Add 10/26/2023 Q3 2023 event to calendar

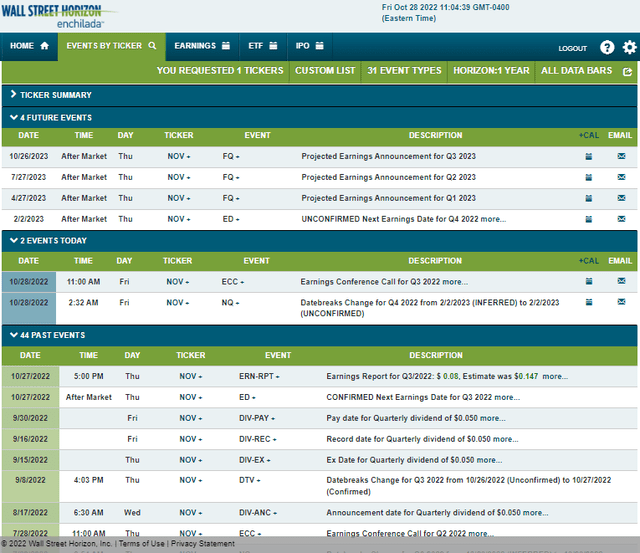point(589,156)
